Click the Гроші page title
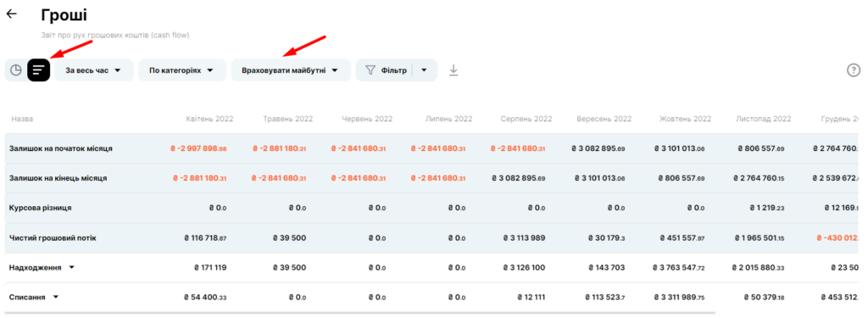 click(64, 15)
